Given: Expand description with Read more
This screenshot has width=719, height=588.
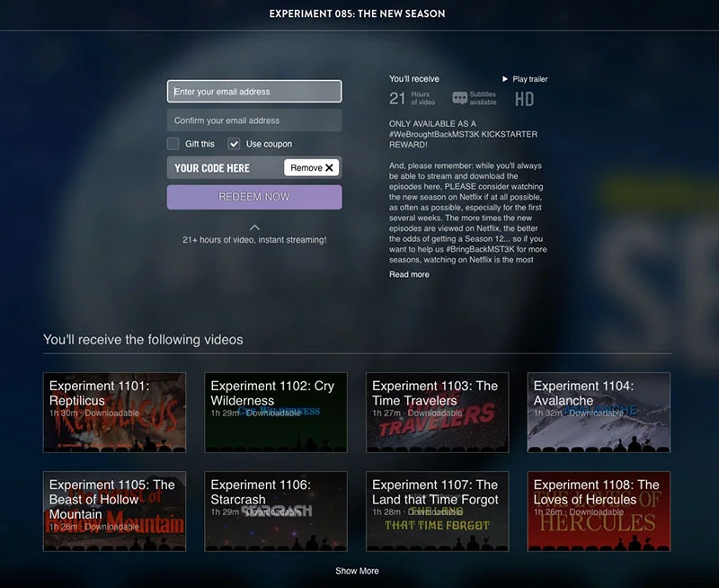Looking at the screenshot, I should click(409, 274).
